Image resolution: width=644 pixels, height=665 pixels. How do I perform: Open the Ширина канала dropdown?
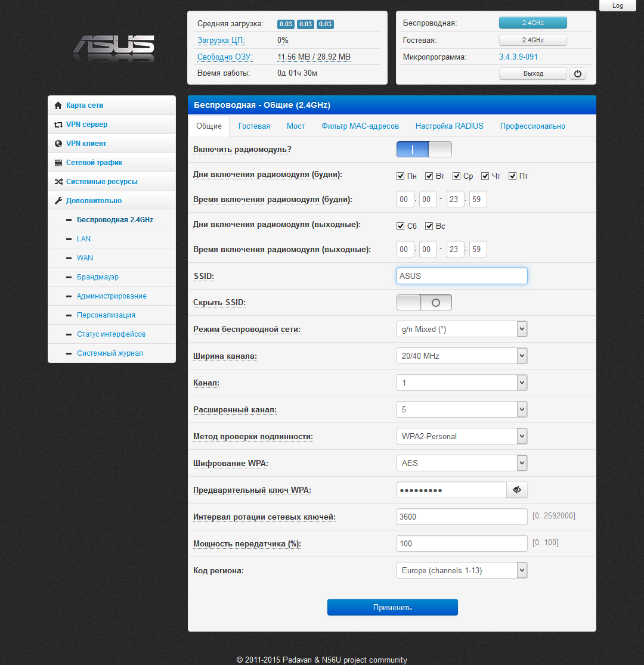click(x=462, y=356)
